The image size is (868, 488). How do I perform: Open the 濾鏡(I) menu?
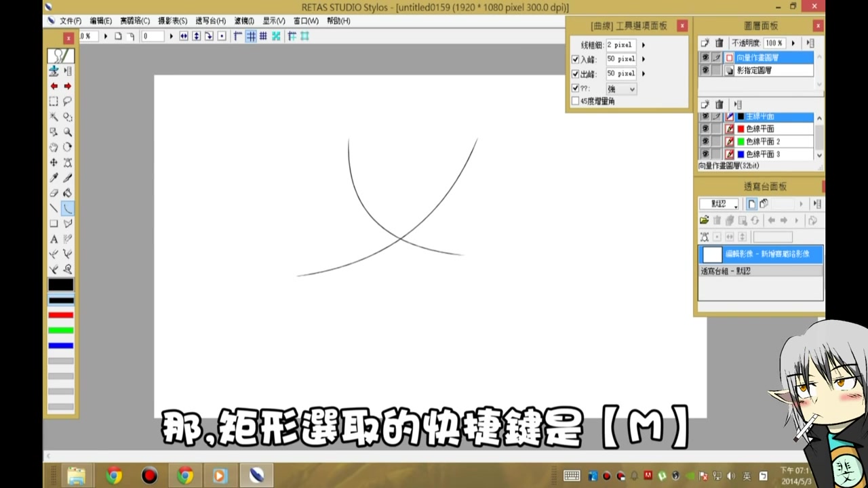(x=244, y=21)
